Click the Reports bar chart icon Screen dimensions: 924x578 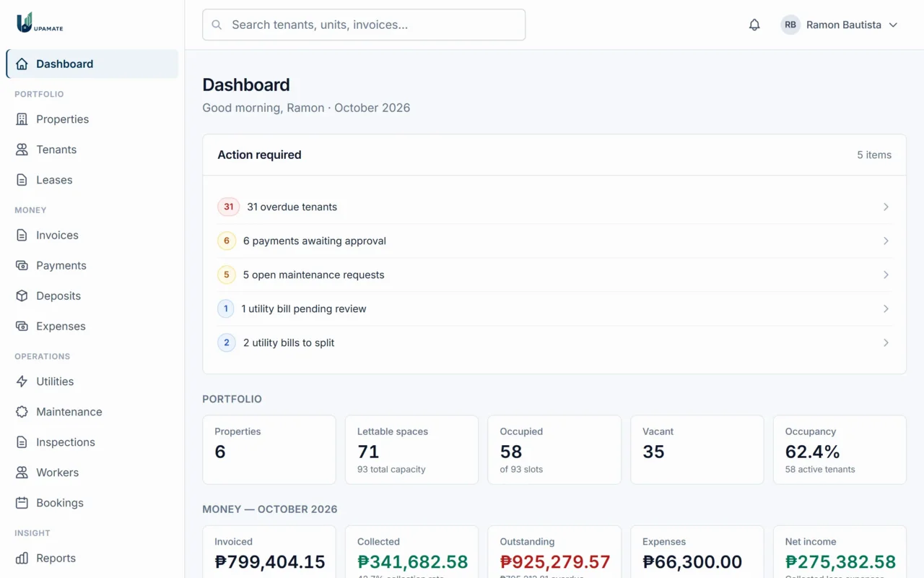[22, 558]
